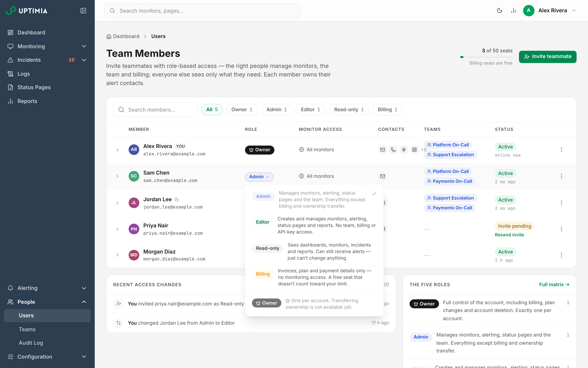Image resolution: width=588 pixels, height=368 pixels.
Task: Expand the Monitoring sidebar section
Action: coord(47,46)
